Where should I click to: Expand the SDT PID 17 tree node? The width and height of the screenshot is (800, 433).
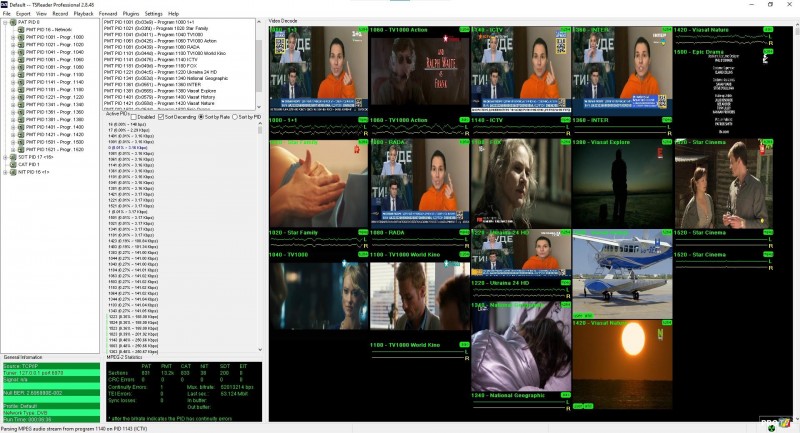[x=5, y=156]
